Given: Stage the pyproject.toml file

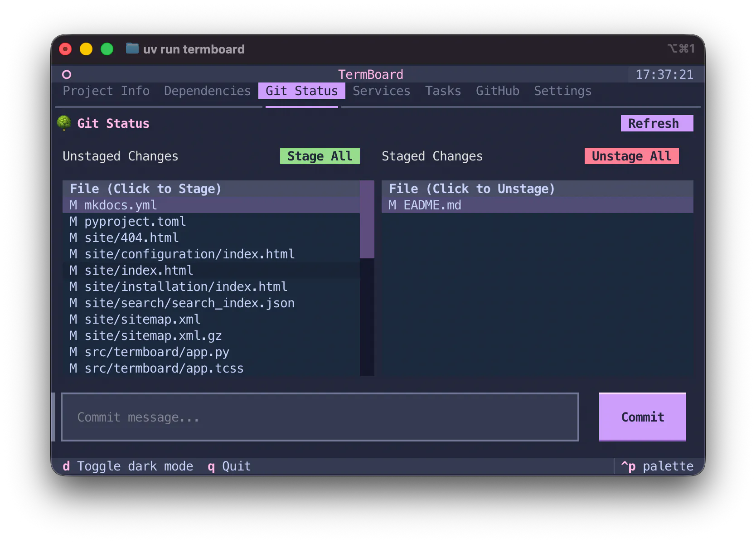Looking at the screenshot, I should point(211,221).
